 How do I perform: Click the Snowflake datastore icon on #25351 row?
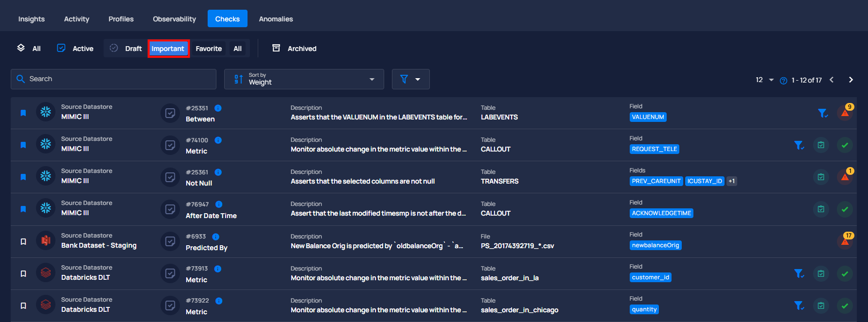(46, 112)
